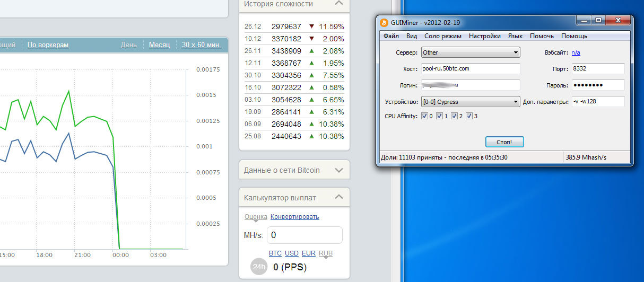Click the 7.55% change for 30.10
This screenshot has height=282, width=644.
click(333, 75)
